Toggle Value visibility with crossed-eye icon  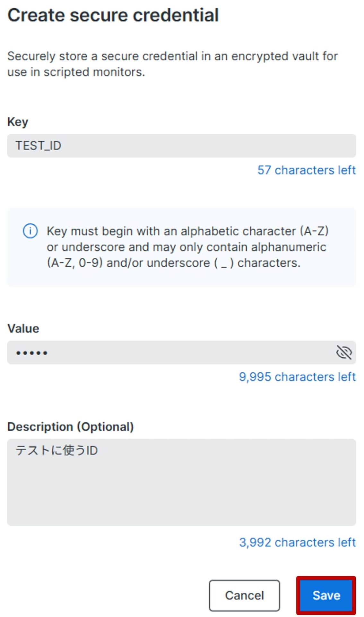pos(343,353)
